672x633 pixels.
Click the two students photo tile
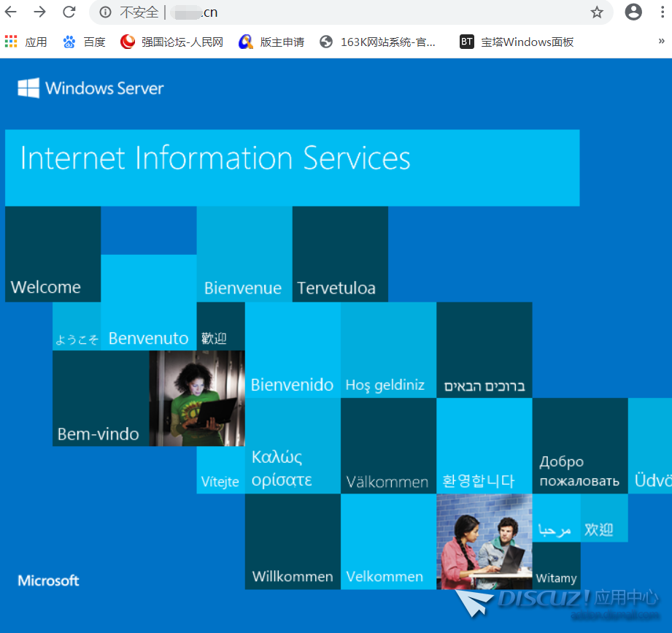tap(484, 541)
